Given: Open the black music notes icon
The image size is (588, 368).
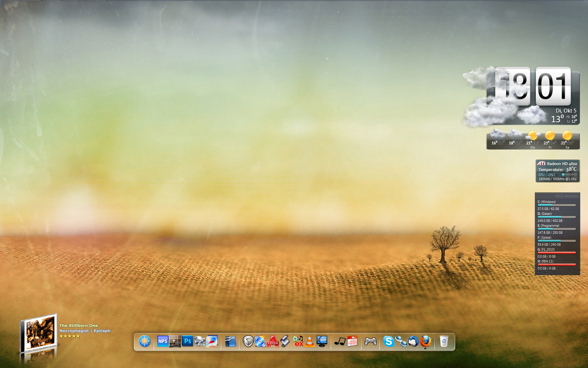Looking at the screenshot, I should click(x=340, y=341).
